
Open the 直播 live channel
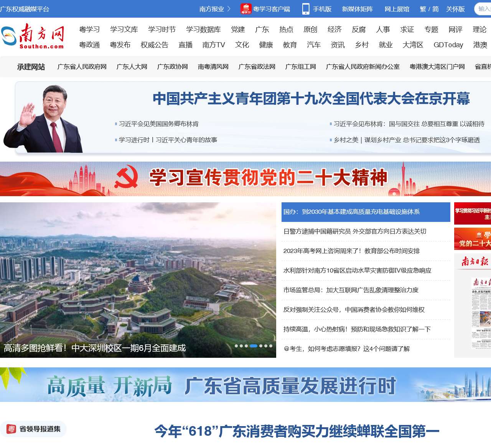point(186,45)
